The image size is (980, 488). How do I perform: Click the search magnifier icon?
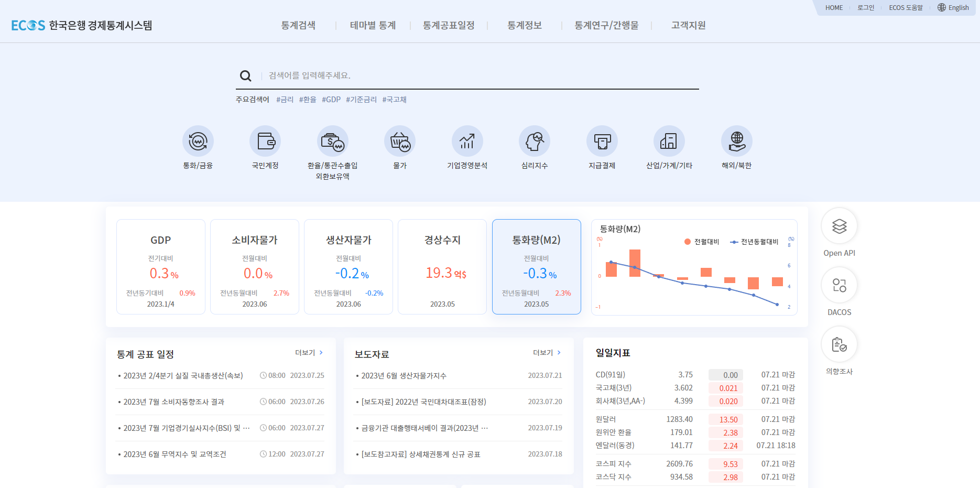[x=245, y=75]
